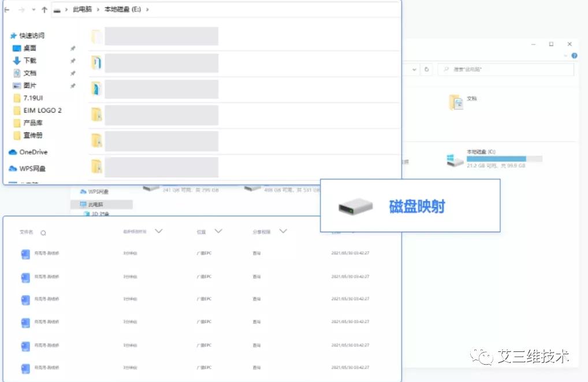
Task: Click 查看 on the first 丹高湾-跨线桥 row
Action: [256, 254]
